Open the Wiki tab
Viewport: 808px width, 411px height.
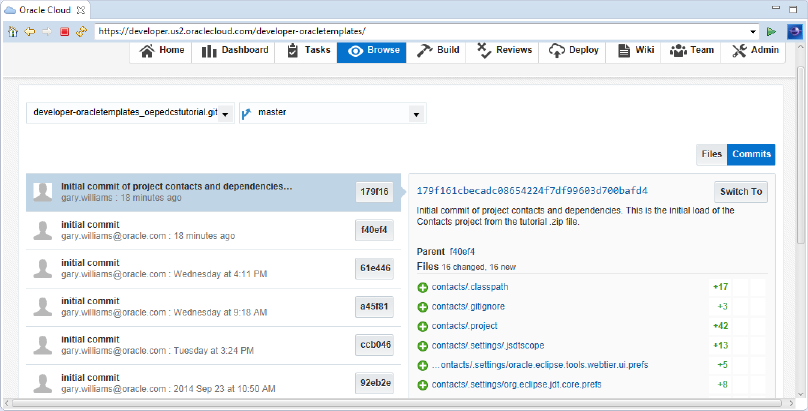(x=635, y=50)
